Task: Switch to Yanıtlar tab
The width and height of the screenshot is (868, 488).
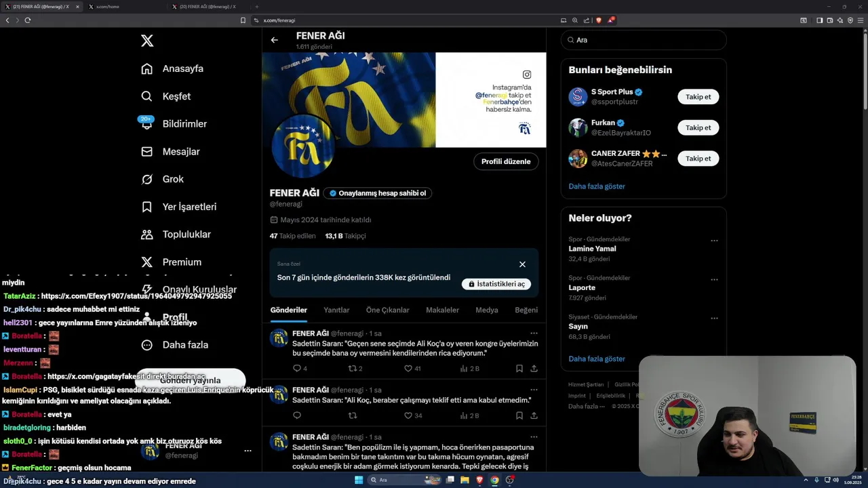Action: click(x=336, y=310)
